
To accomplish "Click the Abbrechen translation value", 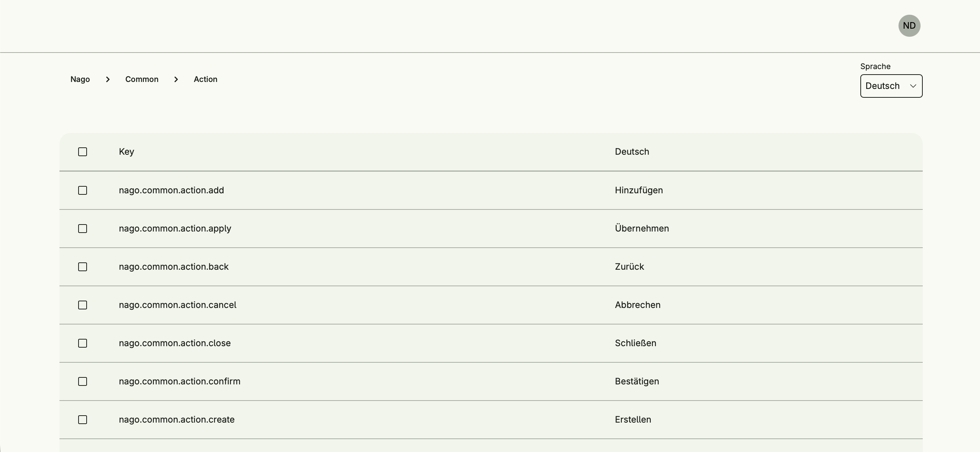I will coord(637,305).
